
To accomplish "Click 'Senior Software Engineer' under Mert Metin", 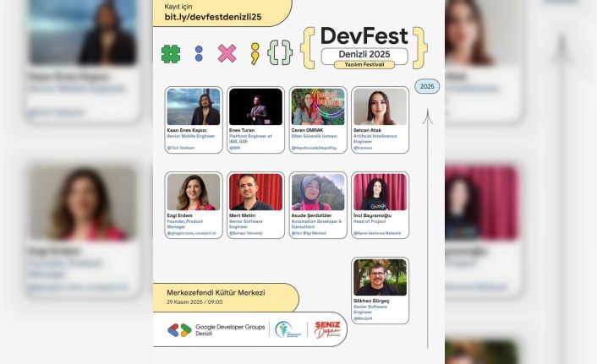I will tap(245, 224).
